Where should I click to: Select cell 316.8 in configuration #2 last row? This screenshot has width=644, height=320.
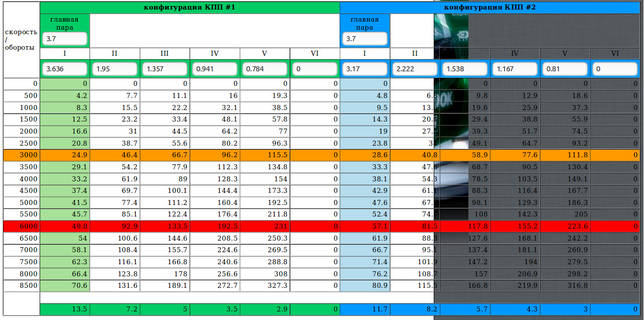click(x=565, y=286)
